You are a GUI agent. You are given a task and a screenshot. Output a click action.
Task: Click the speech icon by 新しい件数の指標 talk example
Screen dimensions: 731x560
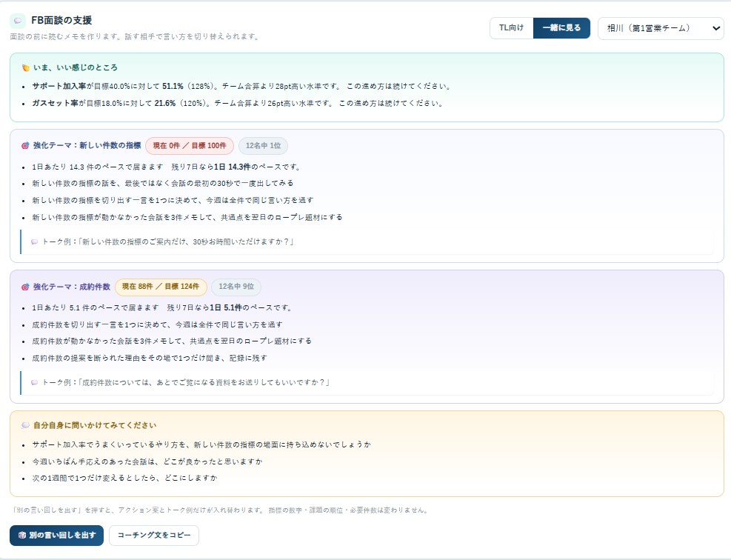(35, 241)
